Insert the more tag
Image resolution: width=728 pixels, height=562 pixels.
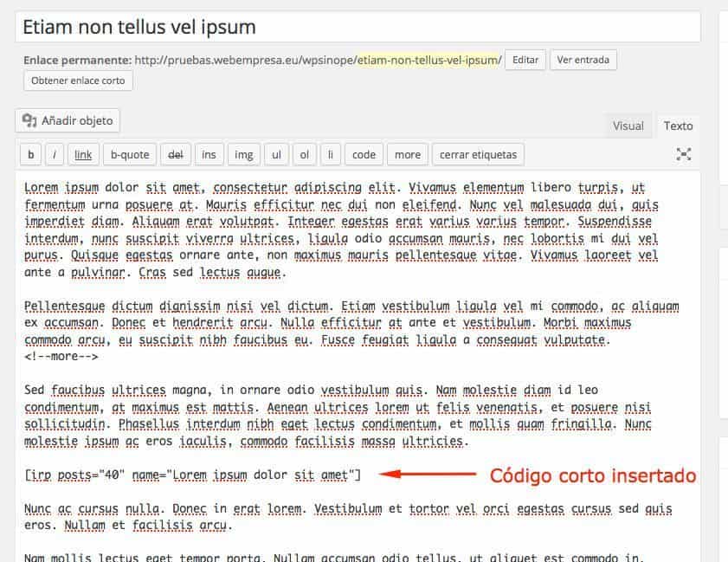pos(408,155)
